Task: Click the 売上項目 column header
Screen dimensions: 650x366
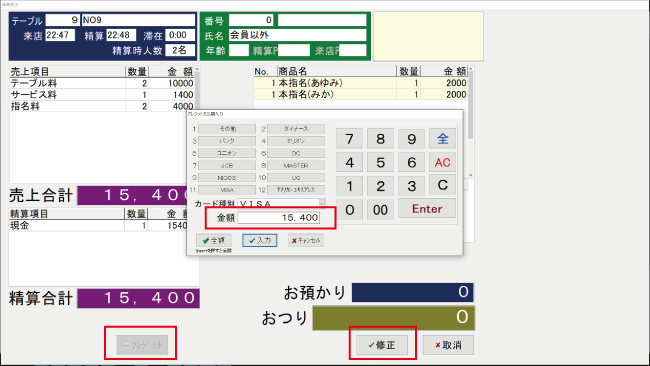Action: pyautogui.click(x=67, y=72)
